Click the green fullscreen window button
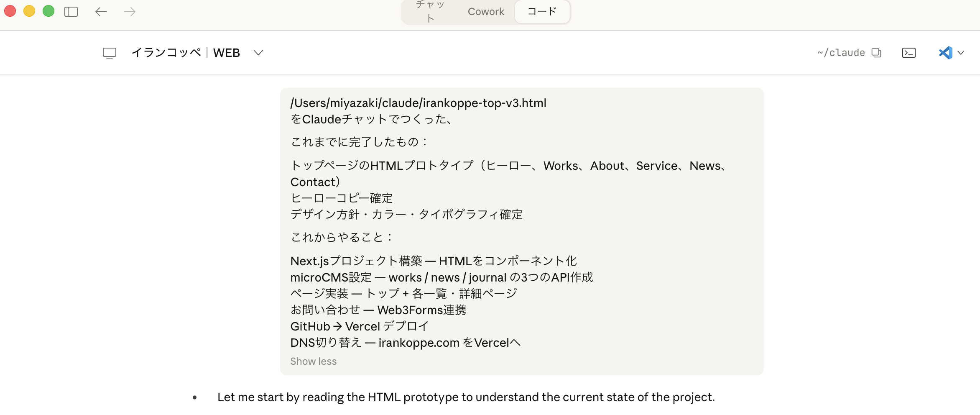 point(48,11)
